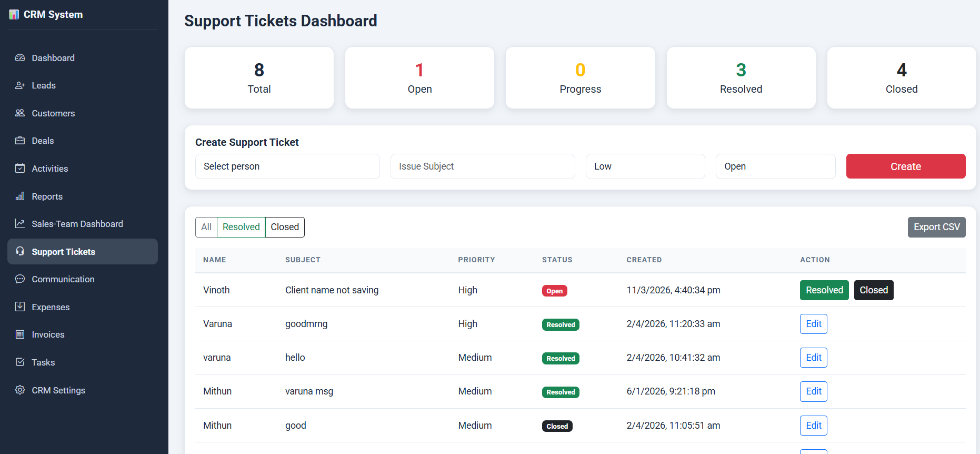
Task: Click the name Varuna in goodmrng row
Action: pos(217,324)
